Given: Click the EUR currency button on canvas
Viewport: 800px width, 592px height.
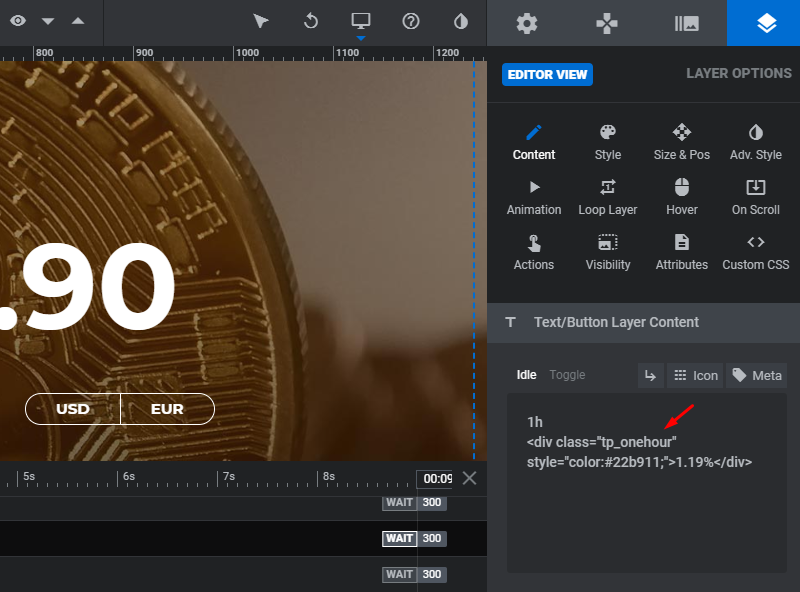Looking at the screenshot, I should pyautogui.click(x=167, y=409).
